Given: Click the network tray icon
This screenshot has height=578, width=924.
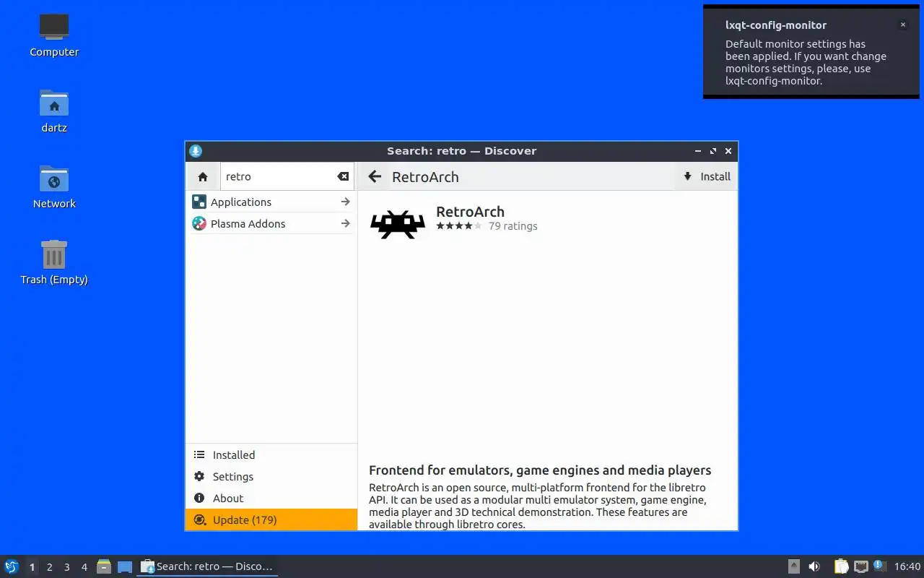Looking at the screenshot, I should pos(860,566).
